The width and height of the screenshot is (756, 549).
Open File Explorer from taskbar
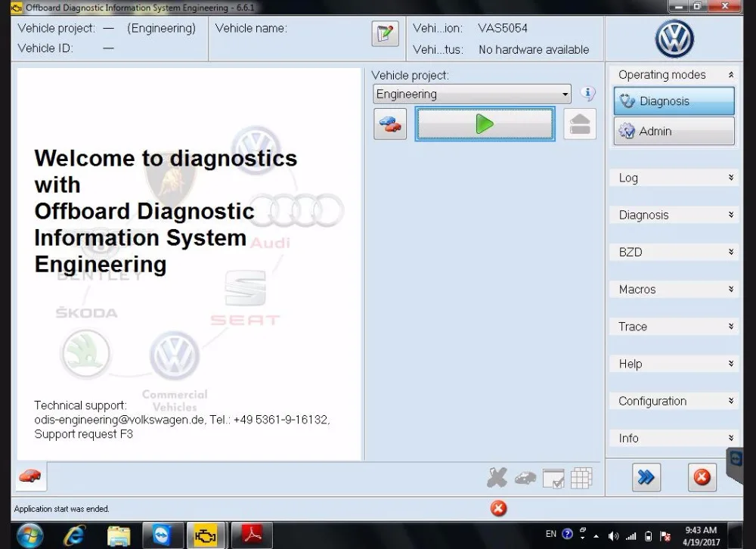point(119,535)
